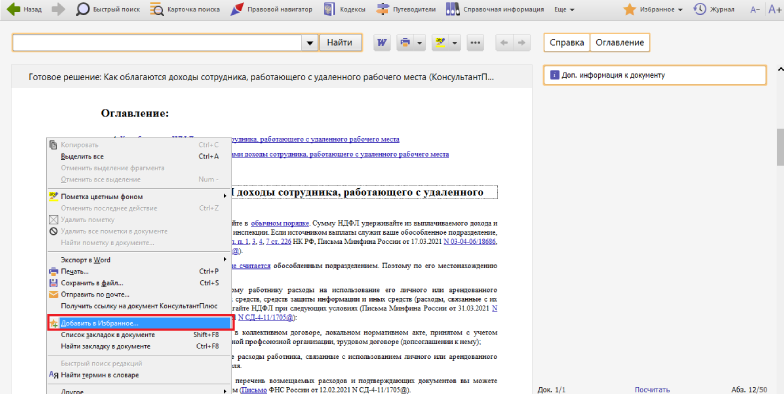Open Кодексы section
Viewport: 784px width, 394px height.
(344, 9)
